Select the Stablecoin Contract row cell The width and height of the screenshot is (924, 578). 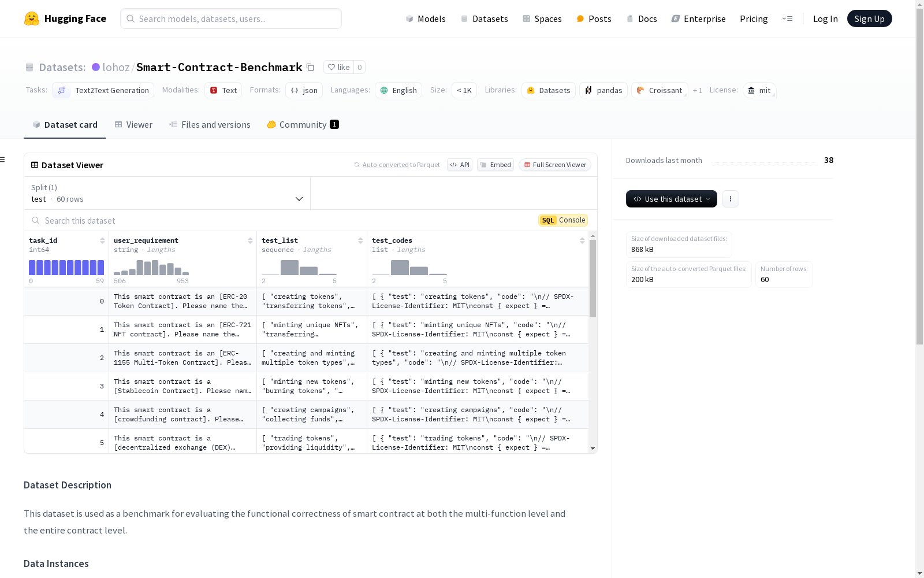pyautogui.click(x=182, y=386)
